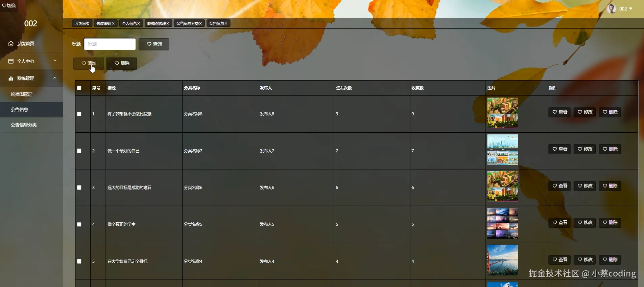
Task: Open the row 2 city image thumbnail
Action: (x=502, y=150)
